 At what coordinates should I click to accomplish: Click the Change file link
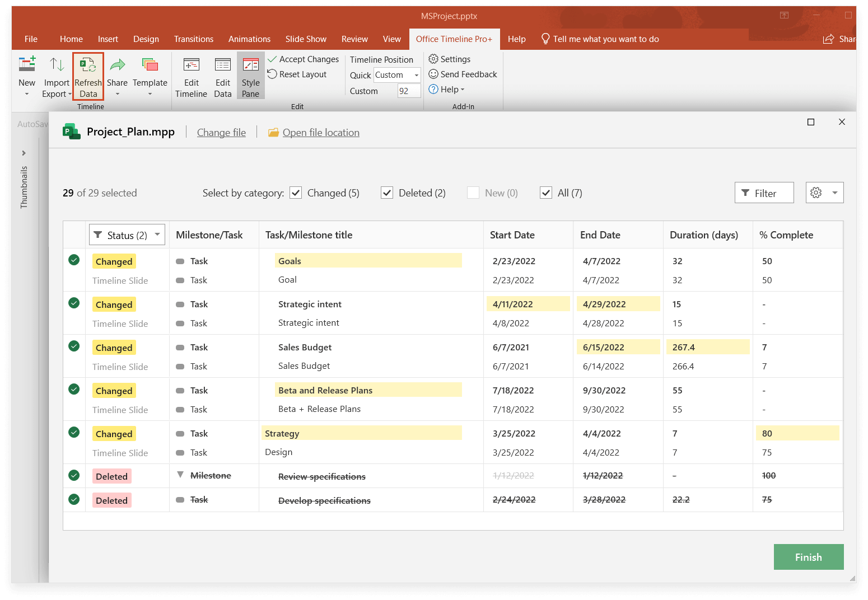coord(221,132)
